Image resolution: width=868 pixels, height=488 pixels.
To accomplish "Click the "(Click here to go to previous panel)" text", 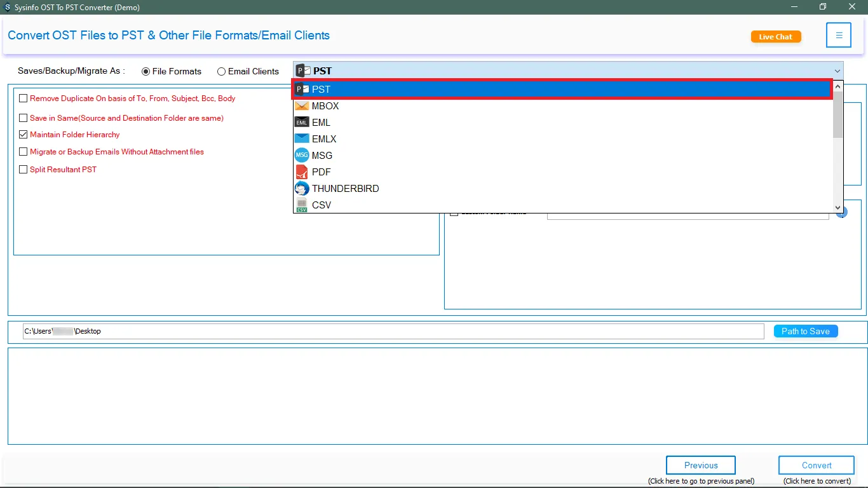I will (701, 481).
